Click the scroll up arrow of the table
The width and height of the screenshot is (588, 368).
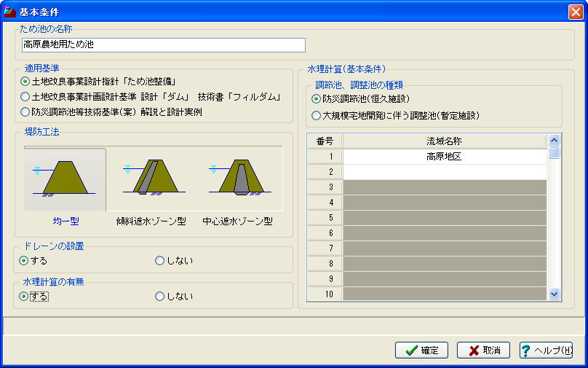(x=554, y=141)
